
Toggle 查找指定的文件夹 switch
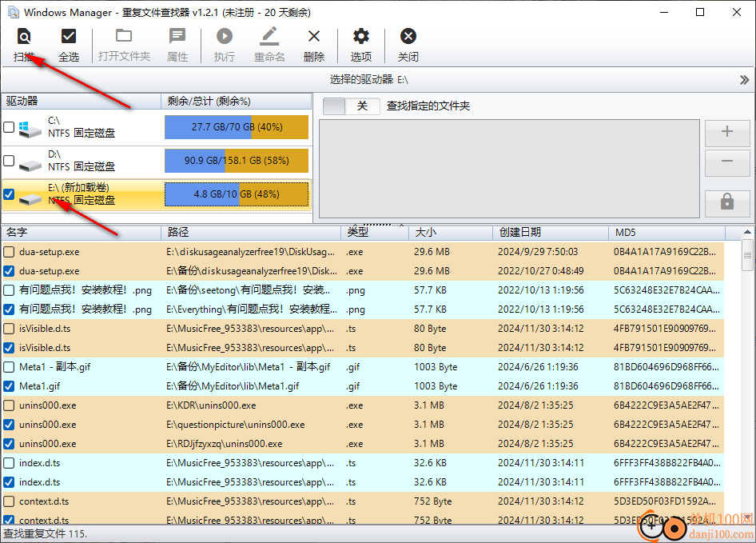tap(352, 106)
